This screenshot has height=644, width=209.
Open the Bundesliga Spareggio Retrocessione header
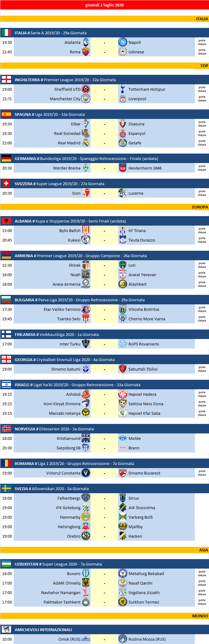click(86, 158)
